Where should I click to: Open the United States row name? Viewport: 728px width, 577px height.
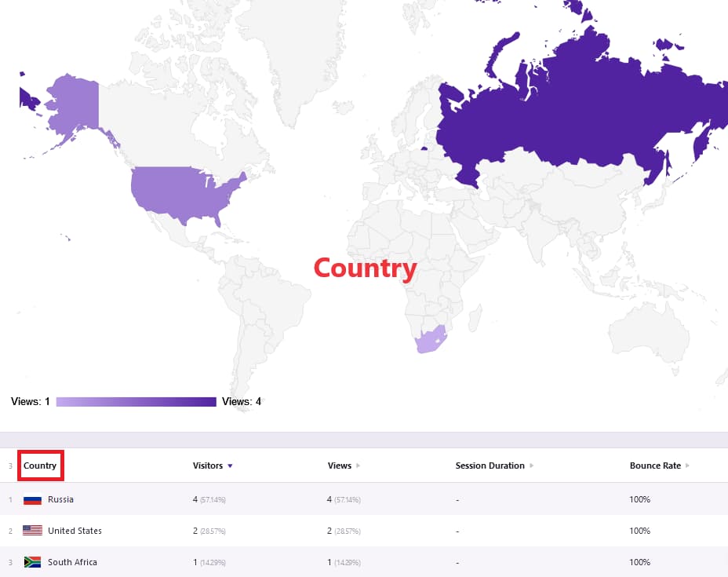point(75,531)
